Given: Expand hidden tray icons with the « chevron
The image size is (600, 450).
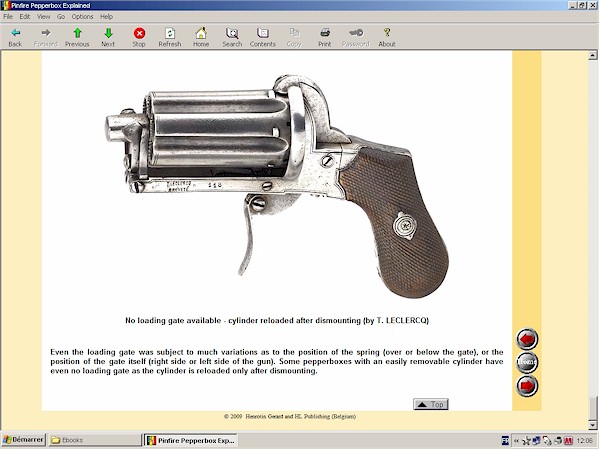Looking at the screenshot, I should pyautogui.click(x=517, y=441).
